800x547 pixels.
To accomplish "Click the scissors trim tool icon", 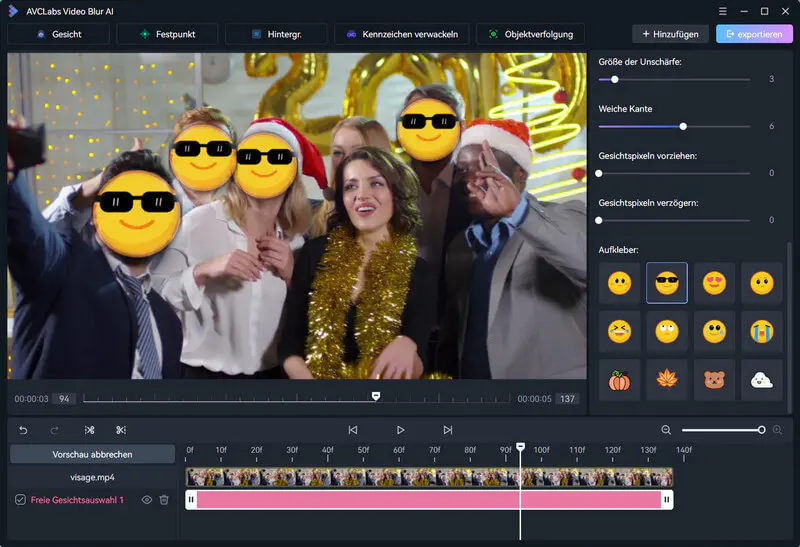I will coord(121,430).
